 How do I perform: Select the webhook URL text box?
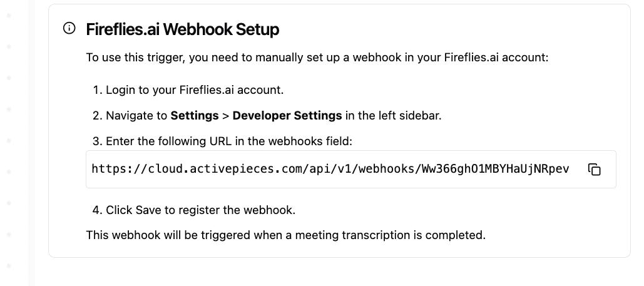pyautogui.click(x=350, y=170)
